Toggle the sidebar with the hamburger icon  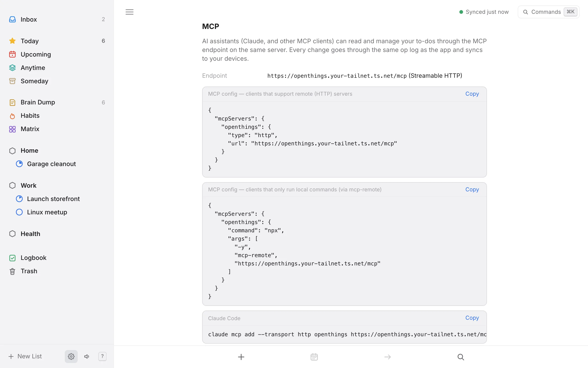point(130,12)
